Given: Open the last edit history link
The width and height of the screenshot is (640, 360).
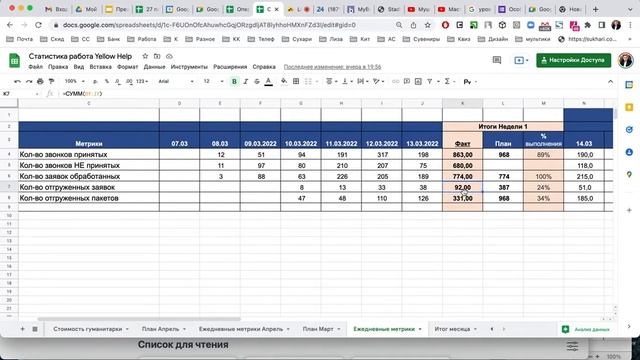Looking at the screenshot, I should [x=332, y=67].
